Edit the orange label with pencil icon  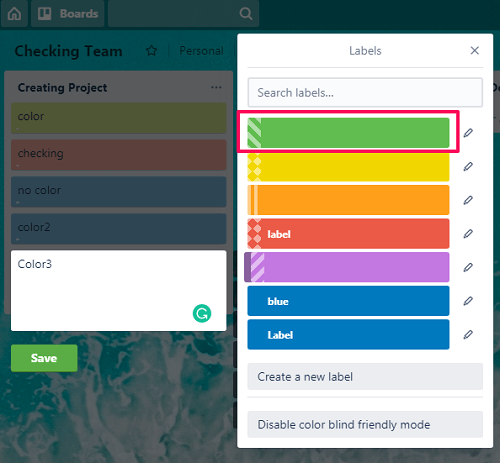[468, 200]
